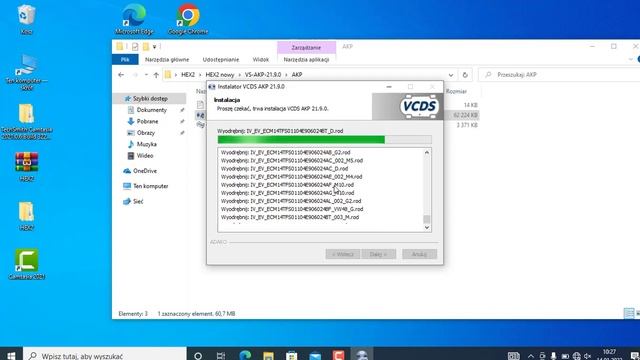Click the Properties icon in Explorer's quick access toolbar
The height and width of the screenshot is (360, 640).
tap(135, 47)
